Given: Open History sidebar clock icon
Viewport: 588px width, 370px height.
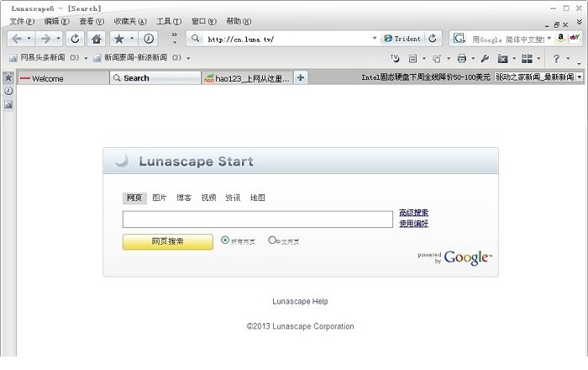Looking at the screenshot, I should point(8,91).
